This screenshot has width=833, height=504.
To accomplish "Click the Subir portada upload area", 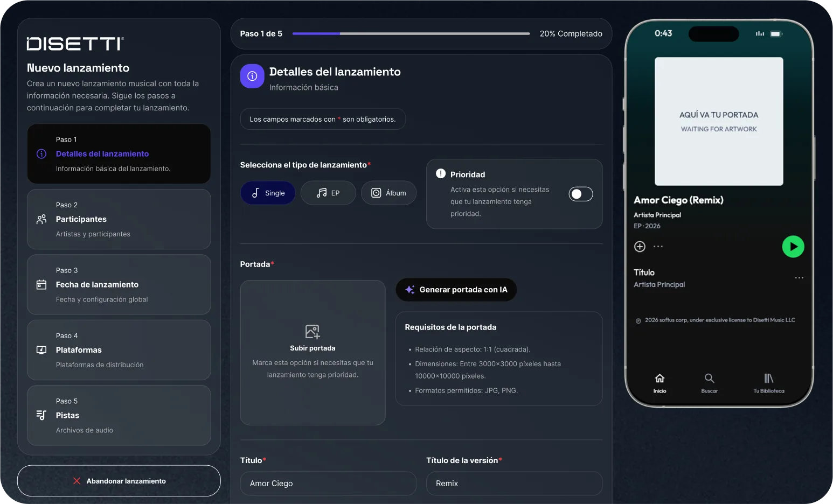I will [313, 353].
